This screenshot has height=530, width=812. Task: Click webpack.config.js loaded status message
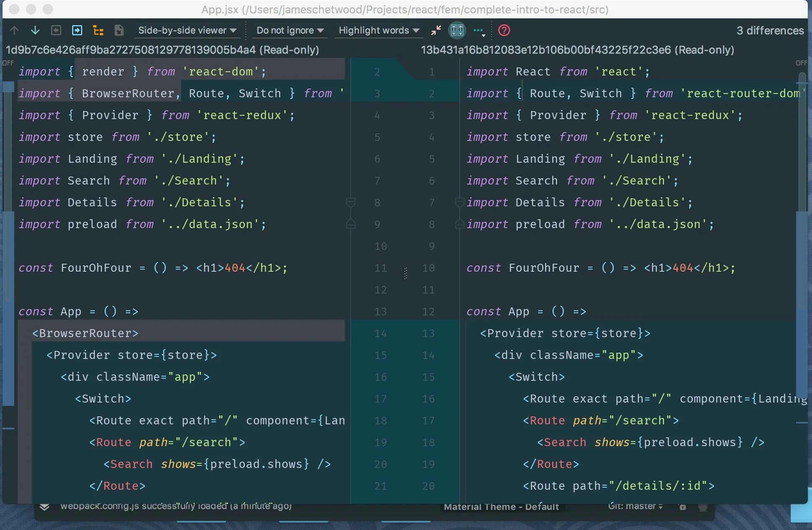(176, 506)
